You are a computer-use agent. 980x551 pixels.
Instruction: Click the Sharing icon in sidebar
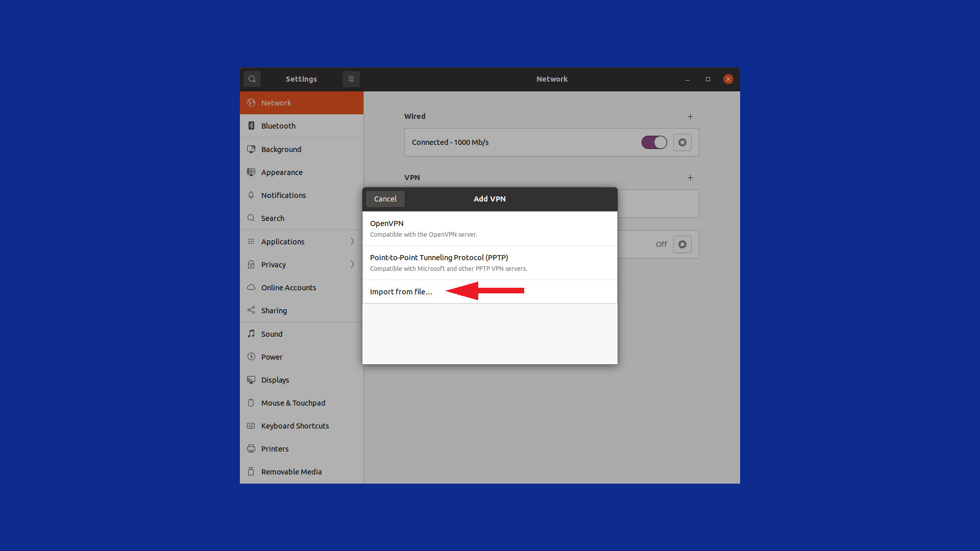[x=251, y=310]
